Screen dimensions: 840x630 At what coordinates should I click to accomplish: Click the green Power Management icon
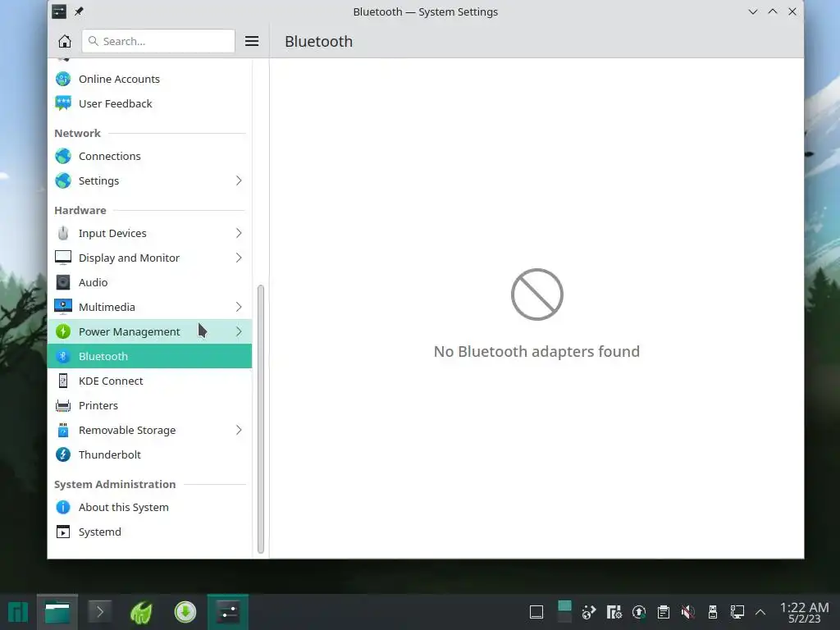62,331
